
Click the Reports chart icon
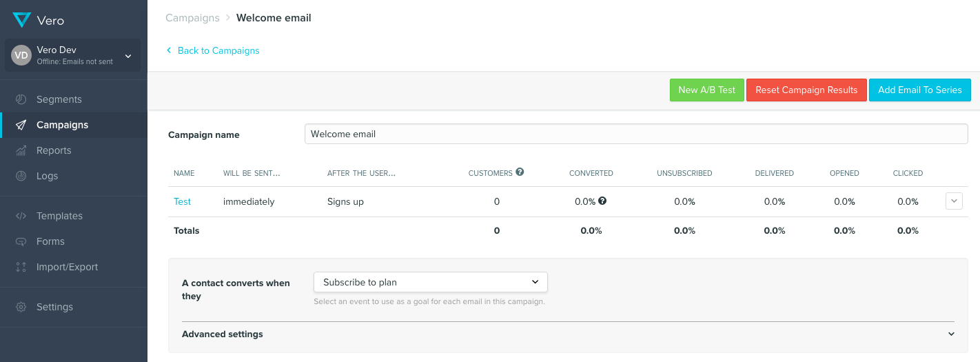click(21, 150)
